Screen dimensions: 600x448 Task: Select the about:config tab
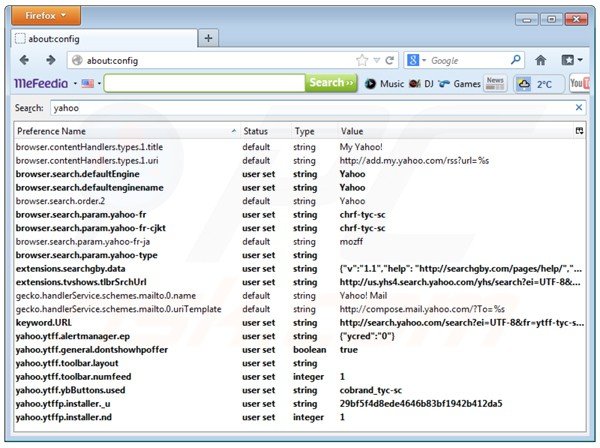[x=104, y=39]
